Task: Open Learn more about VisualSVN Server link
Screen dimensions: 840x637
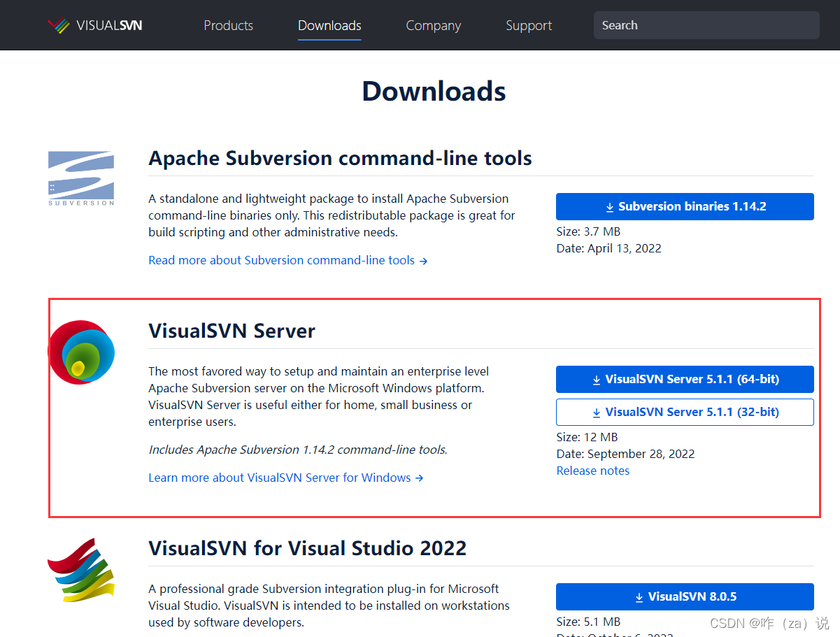Action: click(286, 478)
